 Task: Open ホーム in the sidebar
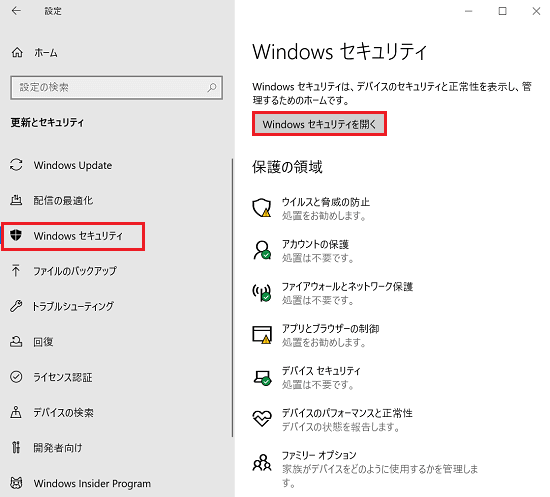(46, 53)
